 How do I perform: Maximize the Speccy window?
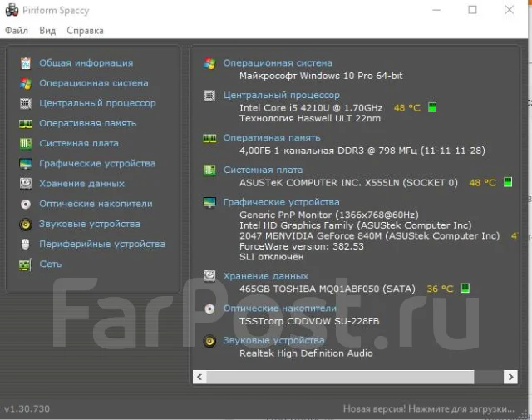pyautogui.click(x=473, y=10)
